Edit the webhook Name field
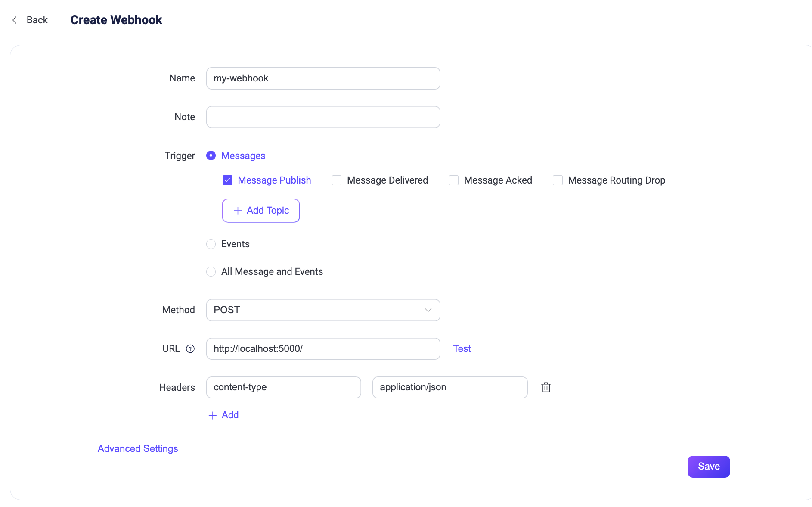 coord(322,78)
